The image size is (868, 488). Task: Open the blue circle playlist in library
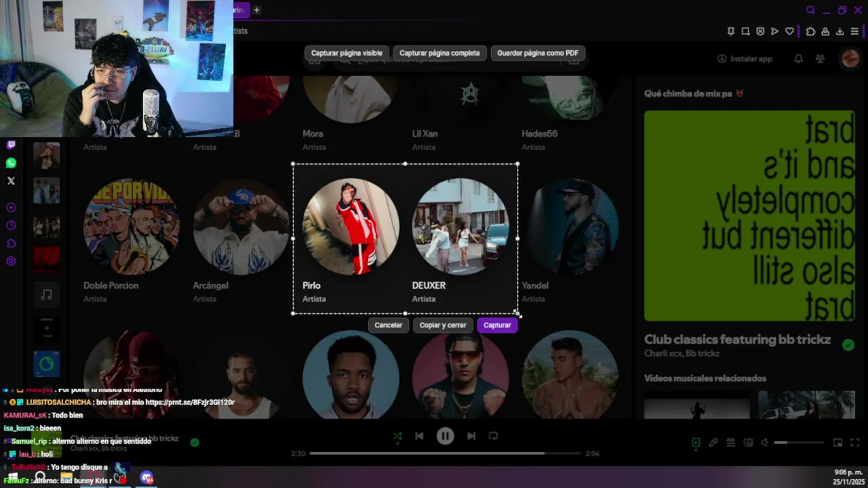click(x=46, y=365)
